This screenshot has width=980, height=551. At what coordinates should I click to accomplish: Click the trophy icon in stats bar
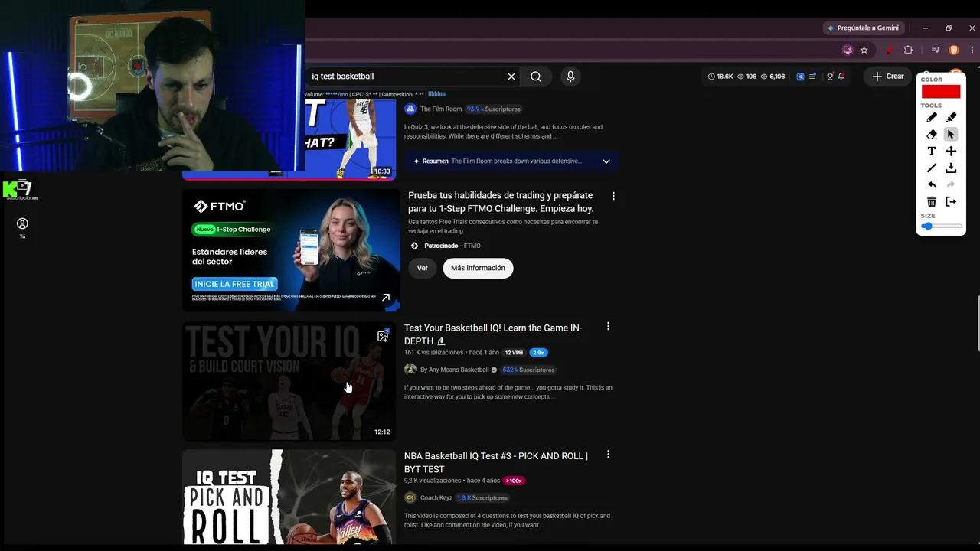pyautogui.click(x=830, y=77)
